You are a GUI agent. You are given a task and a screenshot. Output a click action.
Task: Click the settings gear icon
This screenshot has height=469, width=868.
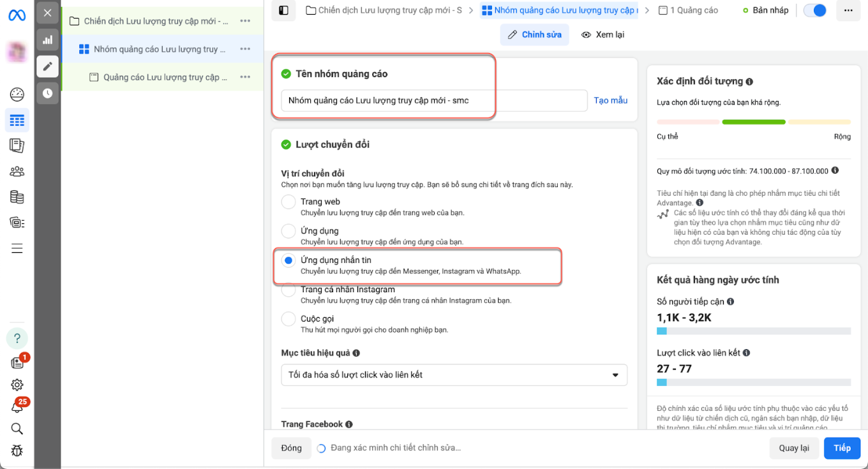point(17,385)
